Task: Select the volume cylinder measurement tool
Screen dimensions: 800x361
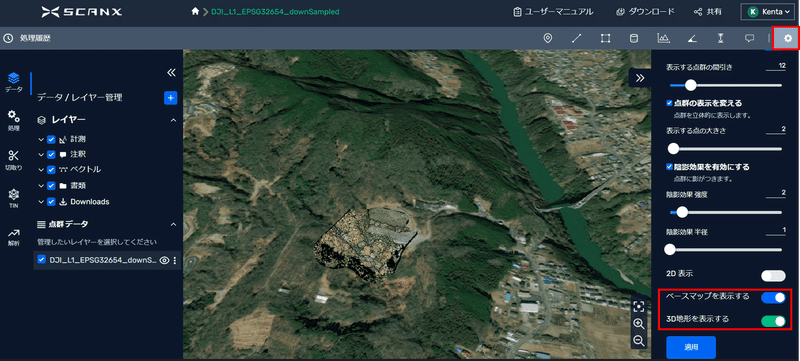Action: 634,38
